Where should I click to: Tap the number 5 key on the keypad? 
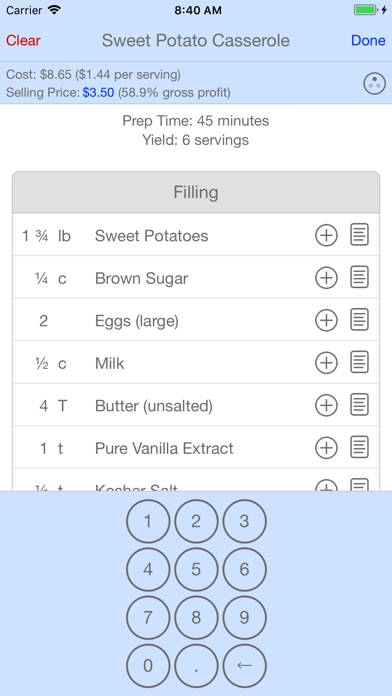point(196,569)
